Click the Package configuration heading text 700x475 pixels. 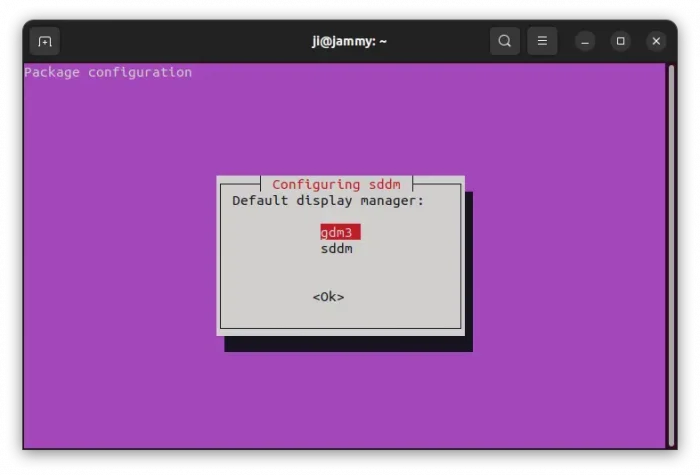pos(108,72)
